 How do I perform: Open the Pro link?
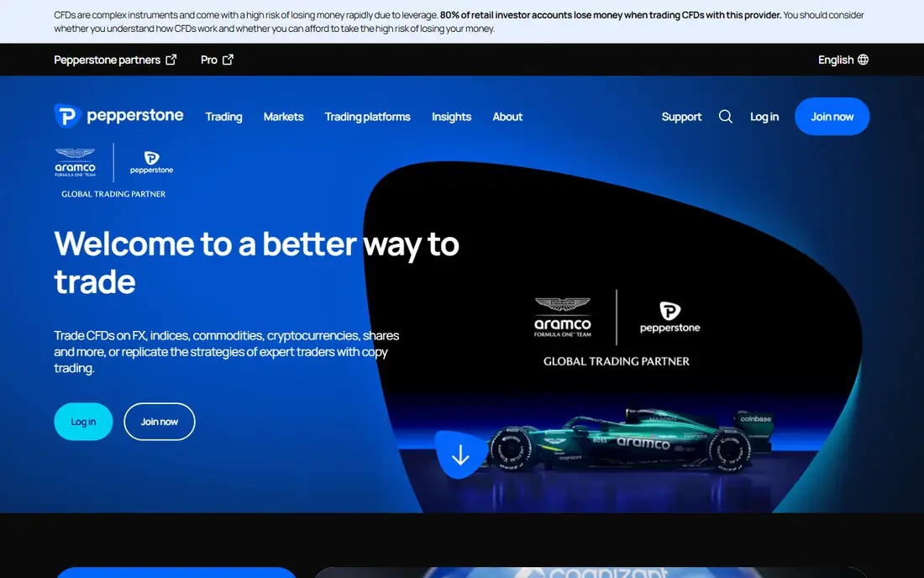point(217,60)
